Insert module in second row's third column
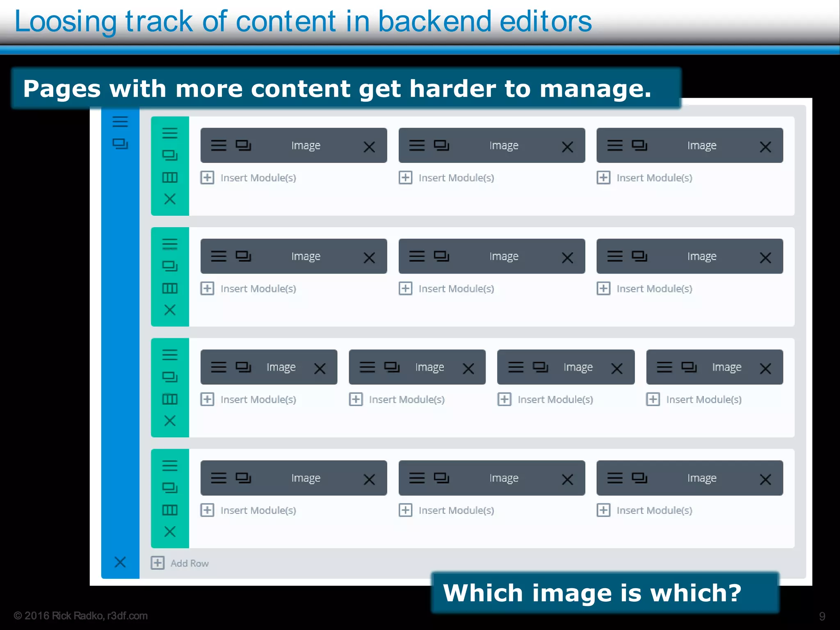 tap(645, 288)
